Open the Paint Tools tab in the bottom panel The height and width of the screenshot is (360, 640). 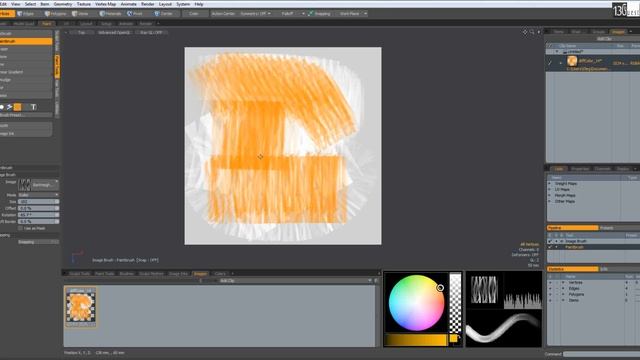[x=104, y=273]
